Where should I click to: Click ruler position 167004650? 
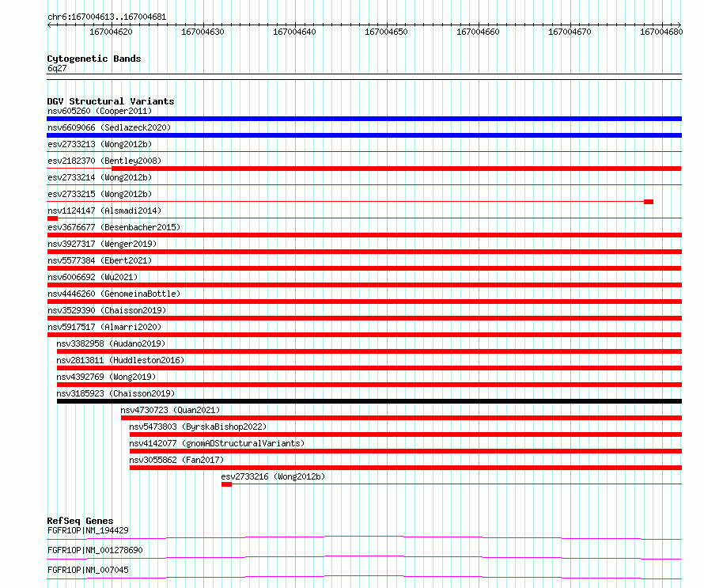coord(386,32)
